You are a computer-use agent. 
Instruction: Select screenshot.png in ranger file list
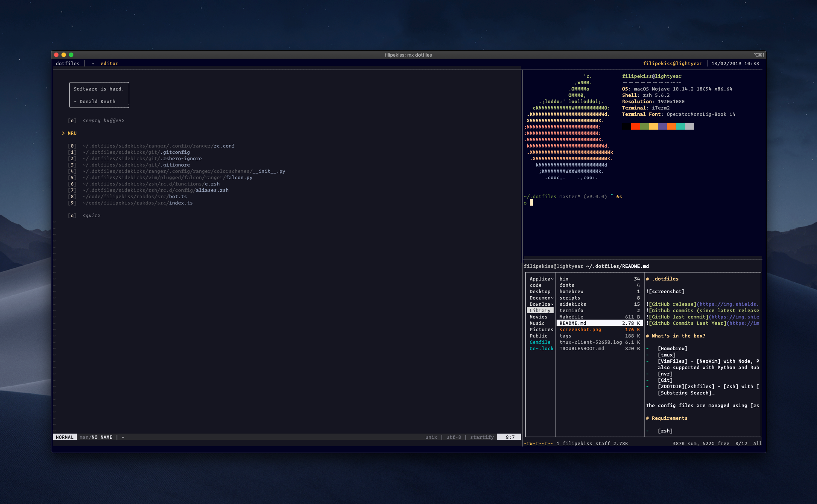[x=580, y=330]
